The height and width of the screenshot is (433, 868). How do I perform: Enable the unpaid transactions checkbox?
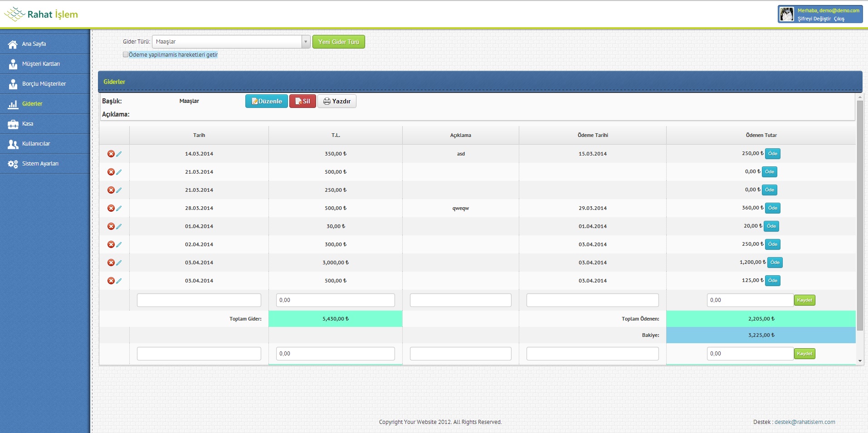tap(126, 54)
